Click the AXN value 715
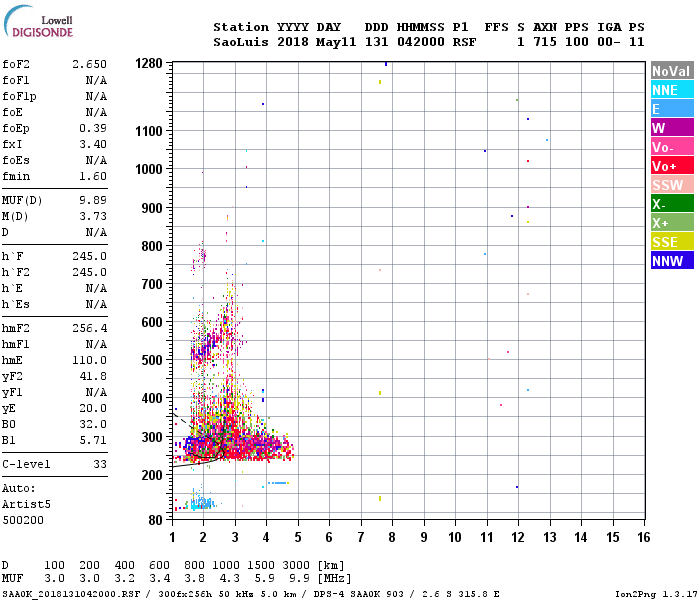 pos(545,42)
